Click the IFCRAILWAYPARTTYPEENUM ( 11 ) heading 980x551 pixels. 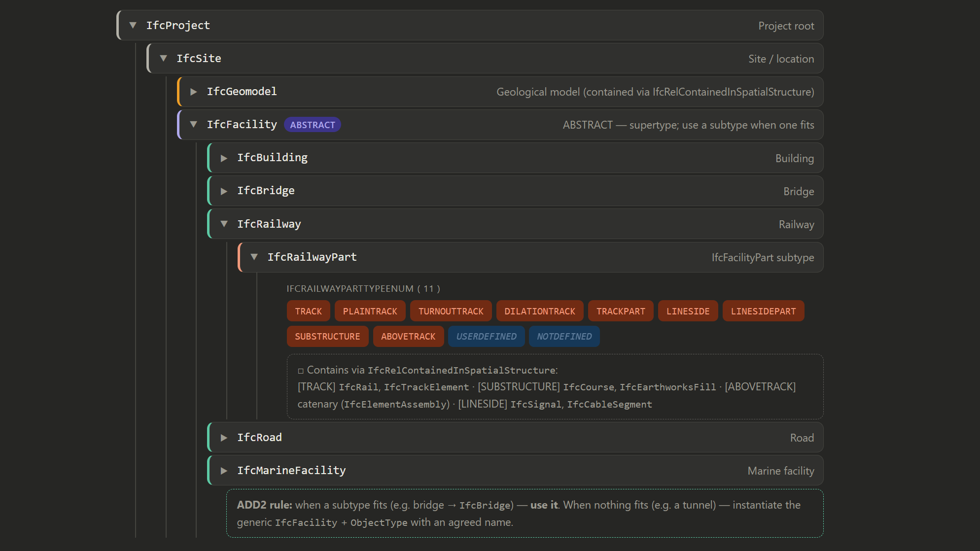point(363,288)
